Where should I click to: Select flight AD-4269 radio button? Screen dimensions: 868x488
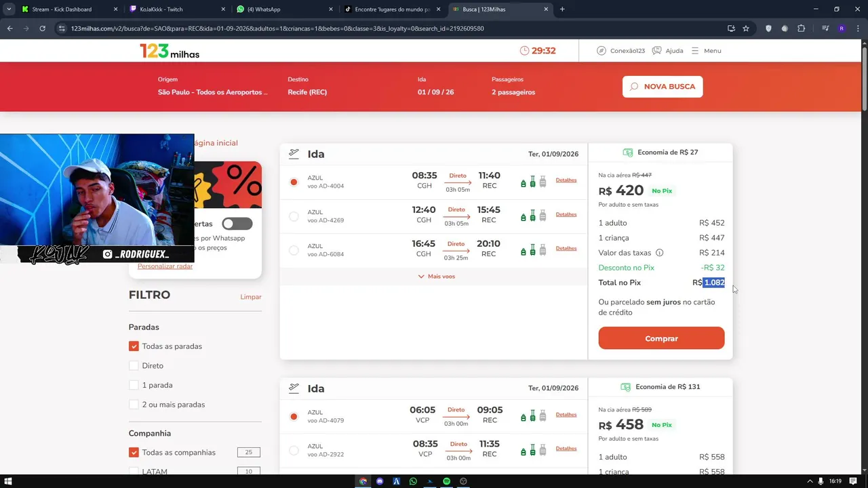tap(294, 216)
